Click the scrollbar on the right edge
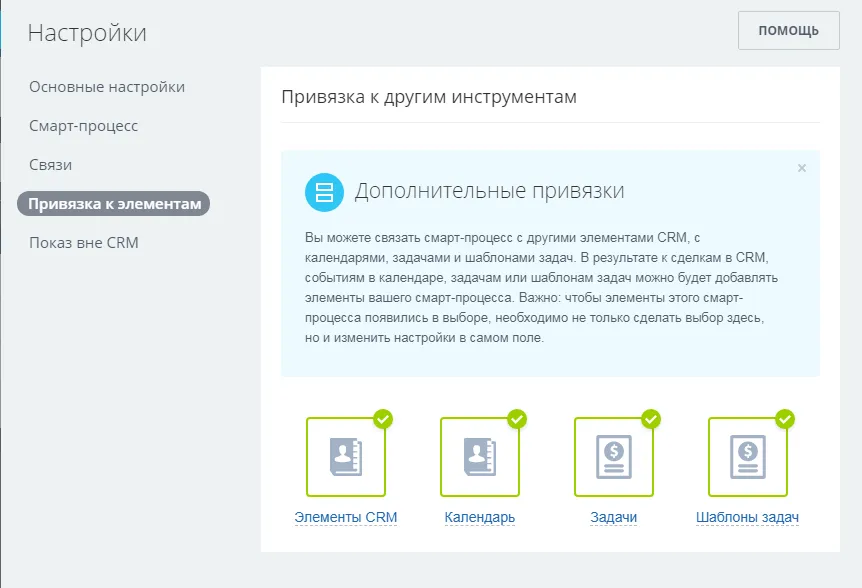Image resolution: width=862 pixels, height=588 pixels. pos(857,294)
